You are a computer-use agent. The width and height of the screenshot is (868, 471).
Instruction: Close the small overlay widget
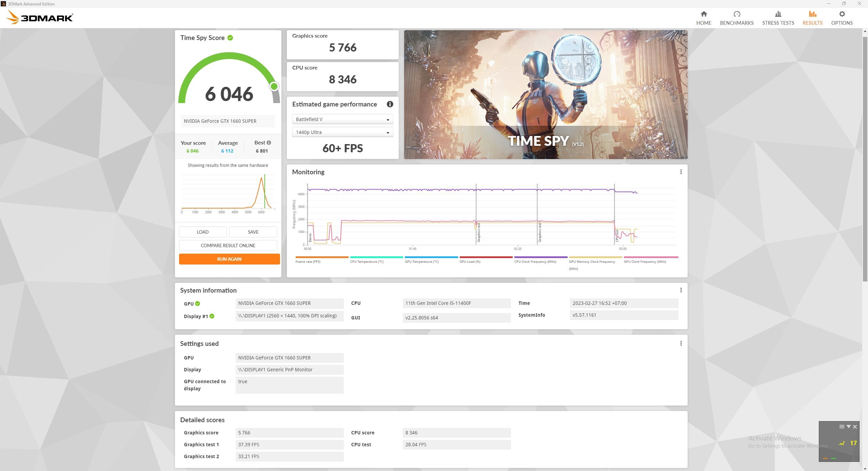point(855,427)
